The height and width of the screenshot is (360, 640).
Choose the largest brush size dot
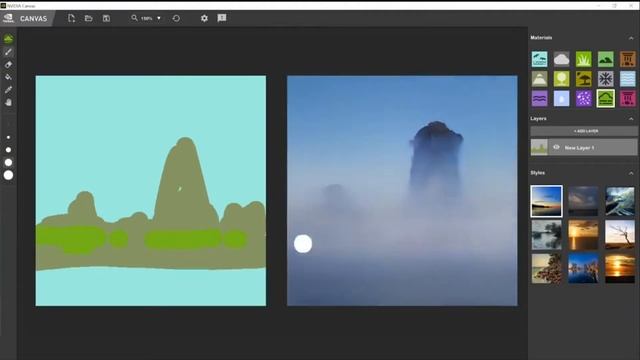(8, 175)
